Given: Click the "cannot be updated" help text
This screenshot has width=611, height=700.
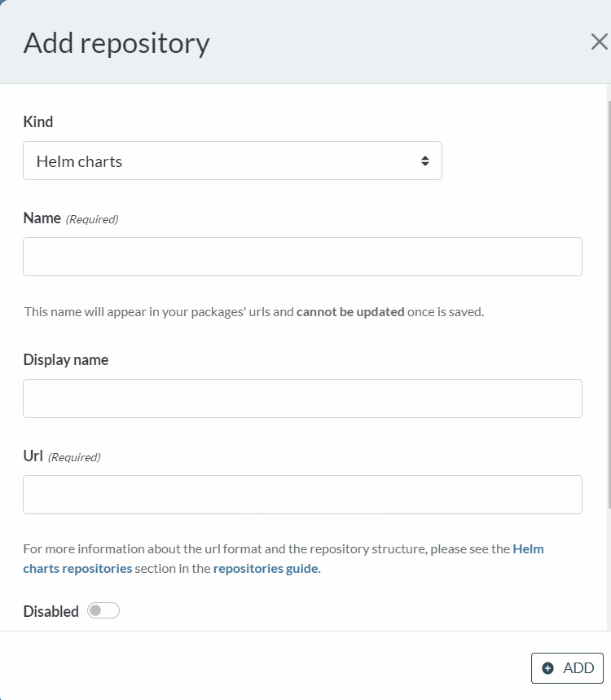Looking at the screenshot, I should click(x=350, y=311).
